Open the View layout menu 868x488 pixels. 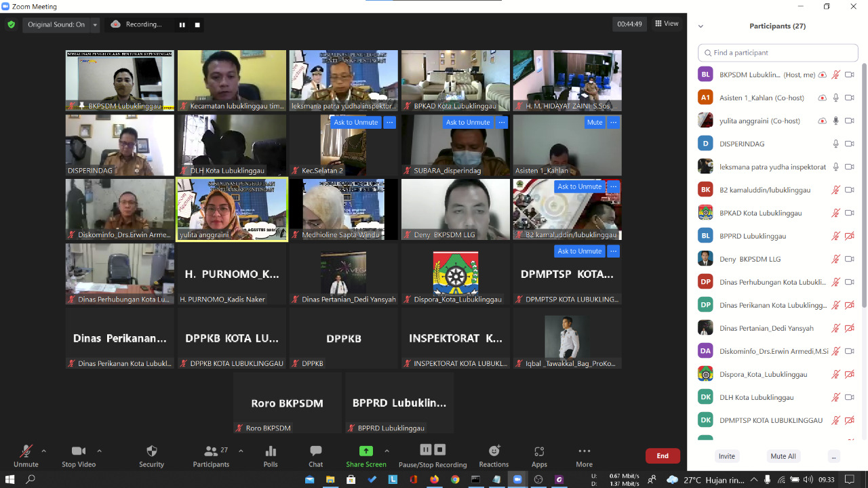tap(667, 24)
